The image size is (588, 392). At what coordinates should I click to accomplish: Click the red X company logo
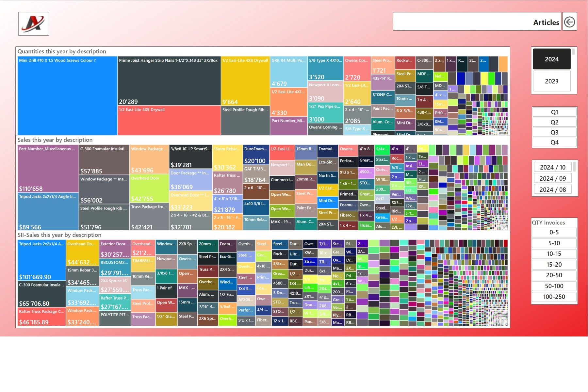click(x=34, y=24)
